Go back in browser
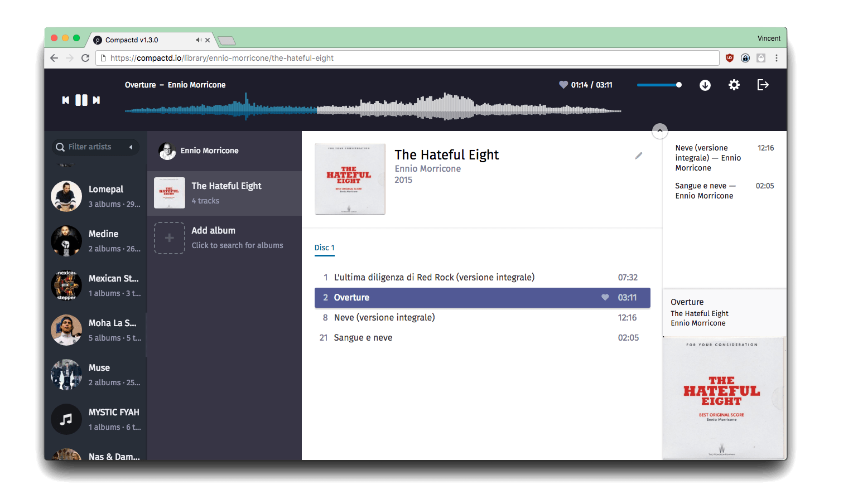 coord(54,58)
